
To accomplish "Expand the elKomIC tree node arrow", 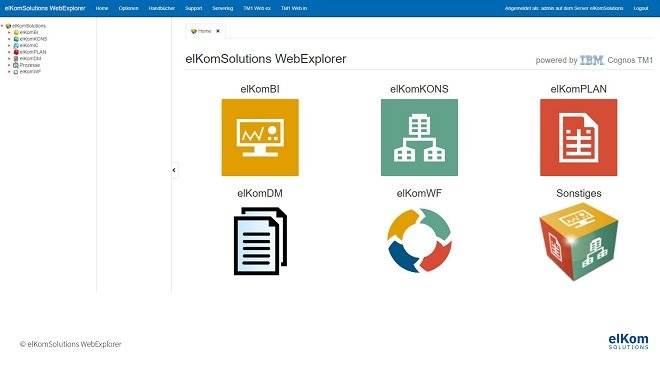I will pyautogui.click(x=9, y=45).
